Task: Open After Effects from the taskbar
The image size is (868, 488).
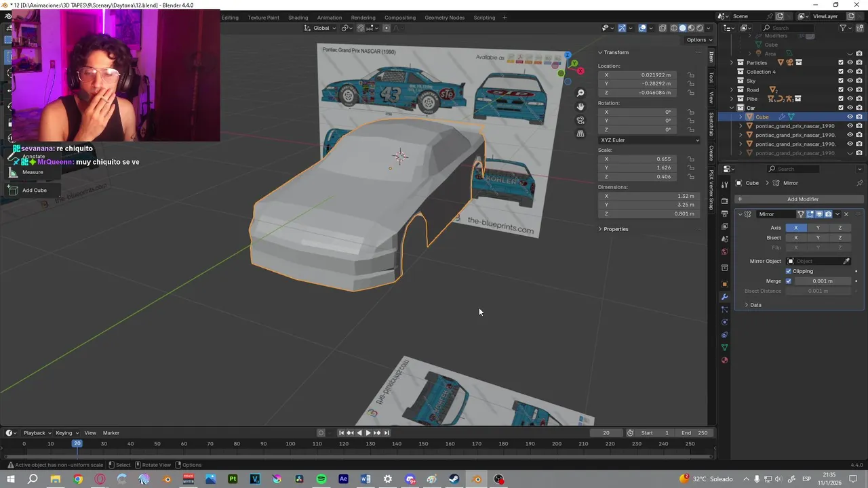Action: point(344,479)
